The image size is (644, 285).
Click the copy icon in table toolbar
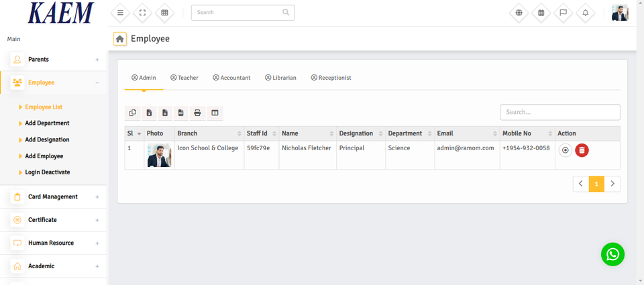pyautogui.click(x=133, y=113)
